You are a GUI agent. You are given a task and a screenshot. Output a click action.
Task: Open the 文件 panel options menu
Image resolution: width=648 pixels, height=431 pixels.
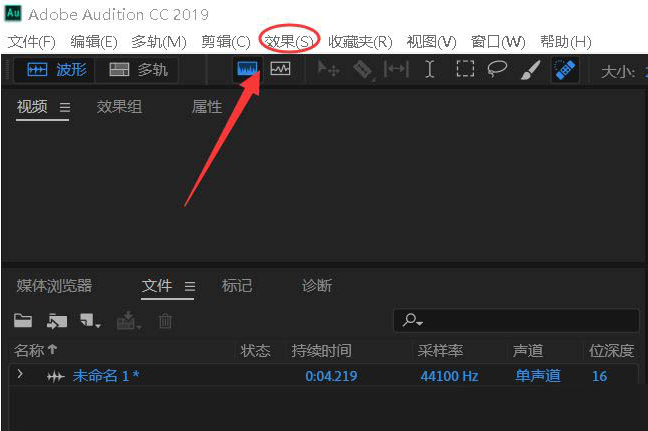190,286
